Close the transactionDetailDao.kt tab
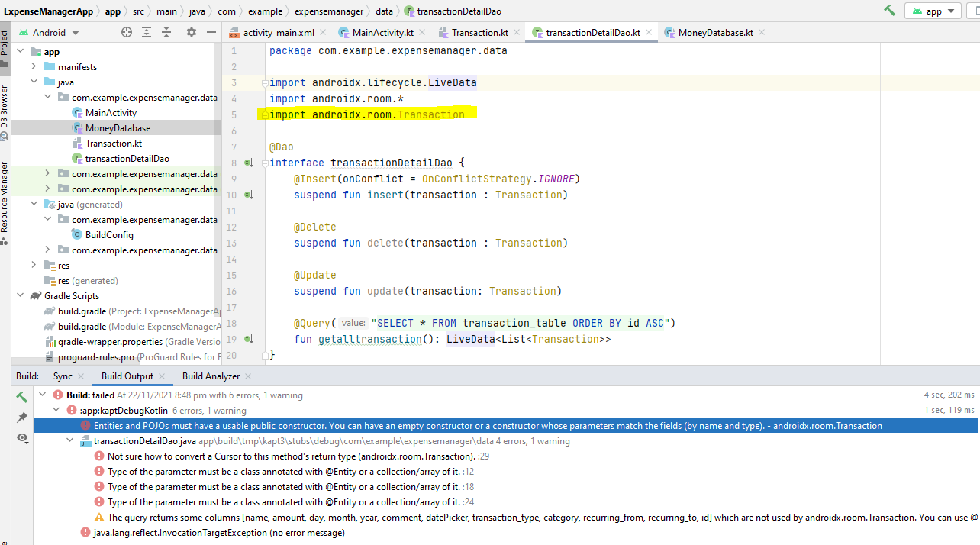Viewport: 980px width, 545px height. [650, 33]
